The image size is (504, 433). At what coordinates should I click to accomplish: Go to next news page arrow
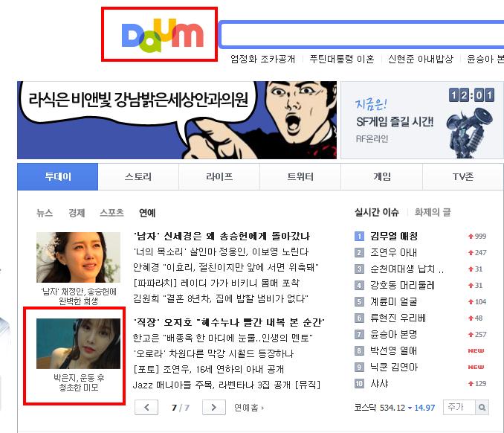coord(214,407)
